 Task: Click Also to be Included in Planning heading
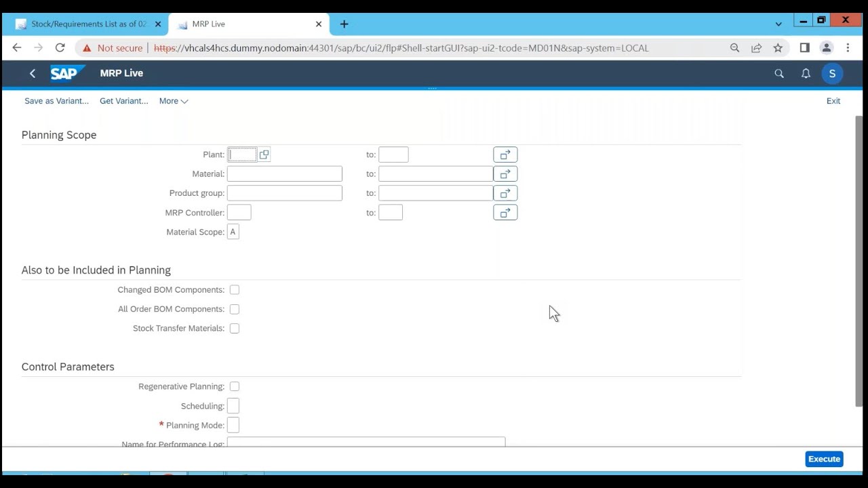coord(96,270)
